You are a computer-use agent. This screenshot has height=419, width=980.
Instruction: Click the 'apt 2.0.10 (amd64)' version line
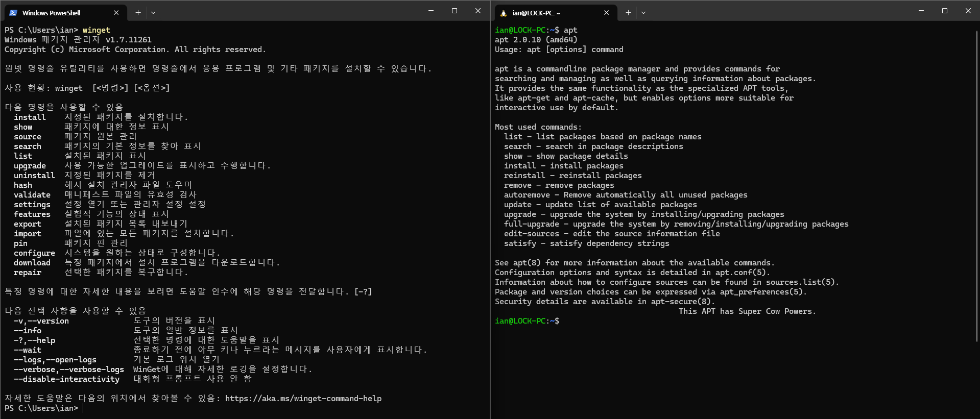(x=536, y=40)
